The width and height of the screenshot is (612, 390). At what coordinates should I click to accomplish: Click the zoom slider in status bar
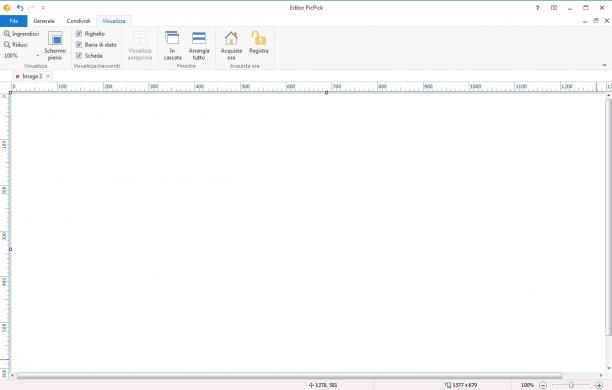coord(571,385)
